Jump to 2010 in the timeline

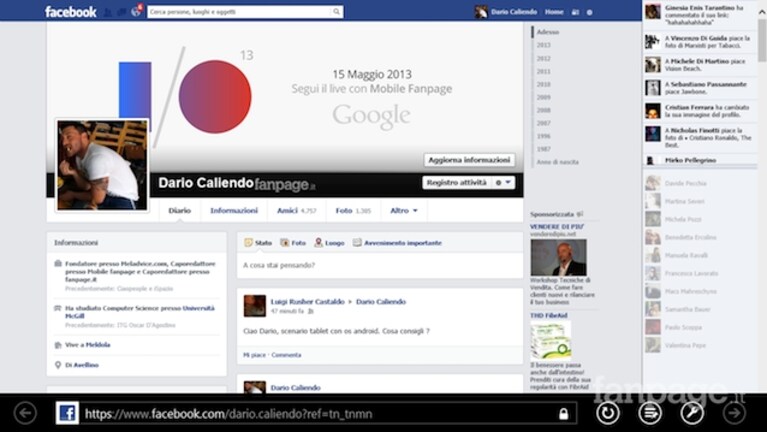543,84
